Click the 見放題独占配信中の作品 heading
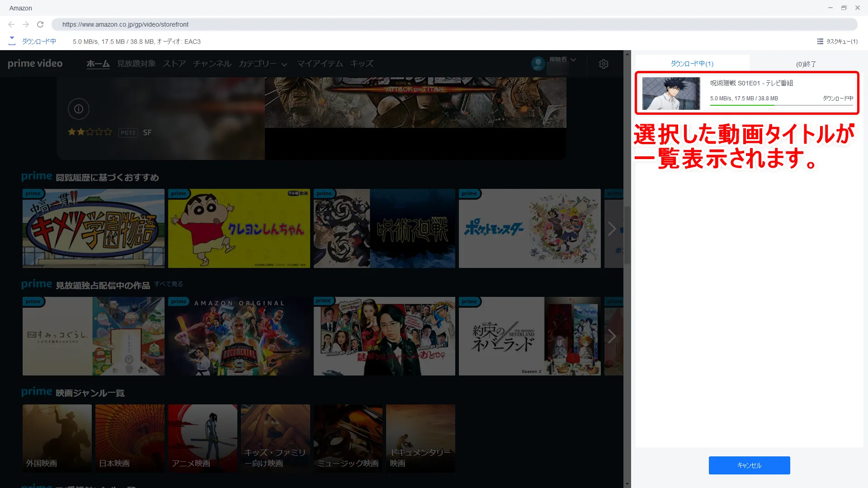Image resolution: width=868 pixels, height=488 pixels. 103,286
